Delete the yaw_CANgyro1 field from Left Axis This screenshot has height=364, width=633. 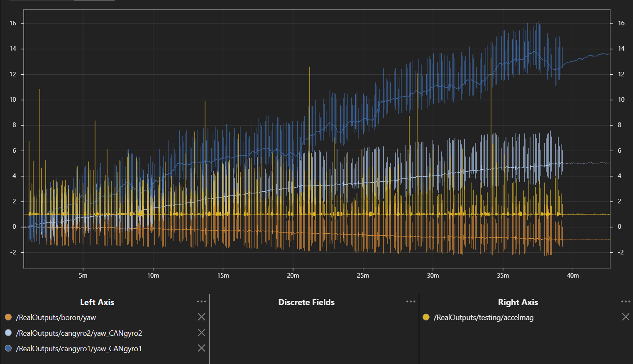(201, 348)
